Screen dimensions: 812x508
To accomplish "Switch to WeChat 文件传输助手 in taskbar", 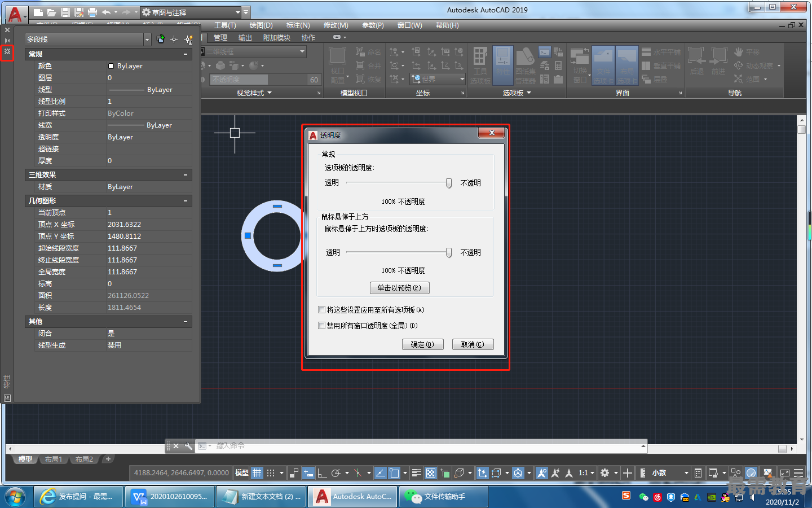I will [x=444, y=497].
